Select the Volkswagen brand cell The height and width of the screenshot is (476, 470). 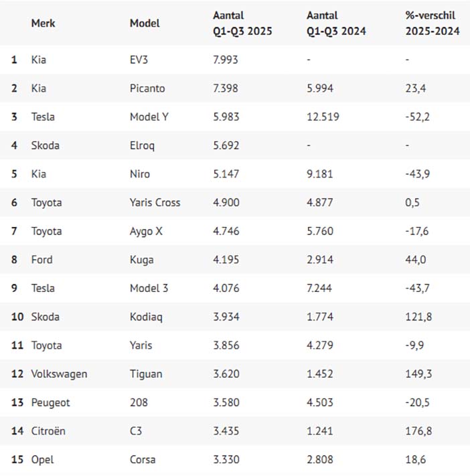pyautogui.click(x=59, y=374)
